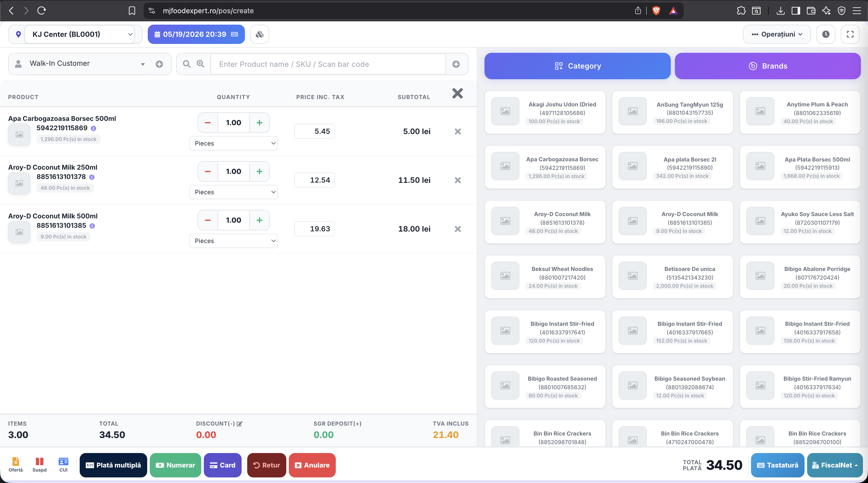The height and width of the screenshot is (483, 868).
Task: Open the cubes icon next to date
Action: click(x=259, y=34)
